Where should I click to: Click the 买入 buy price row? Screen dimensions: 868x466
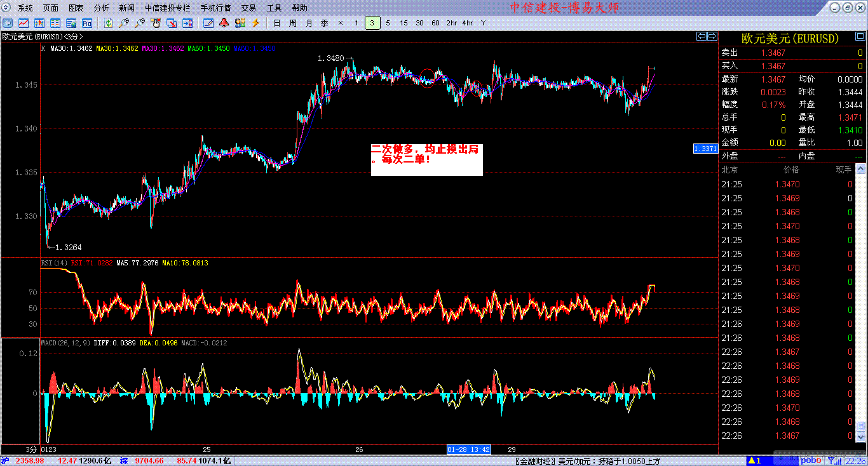pyautogui.click(x=792, y=65)
